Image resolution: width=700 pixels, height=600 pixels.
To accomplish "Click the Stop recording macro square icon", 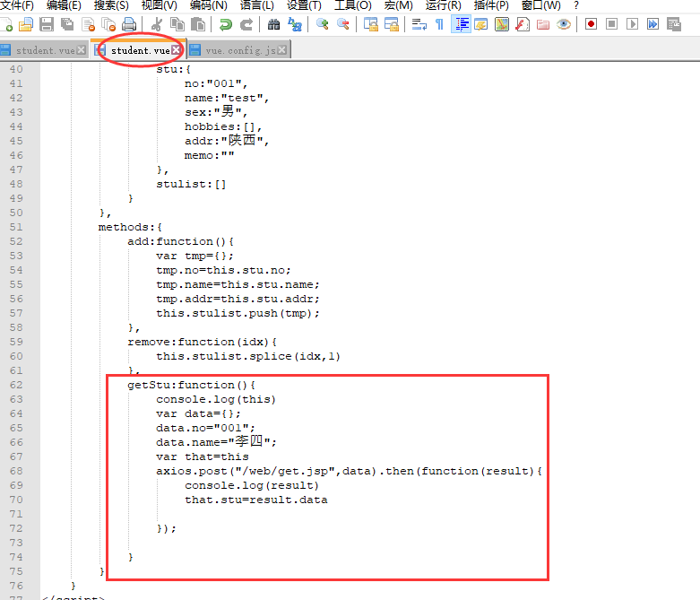I will tap(611, 24).
